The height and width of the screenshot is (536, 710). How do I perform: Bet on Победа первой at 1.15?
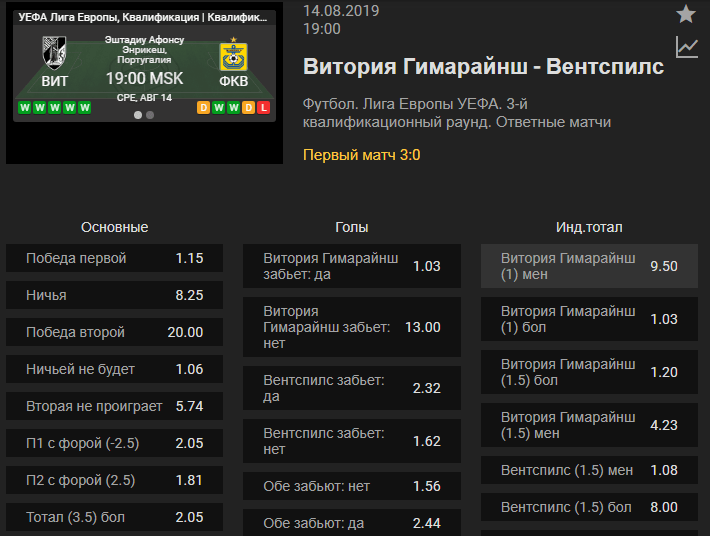tap(115, 258)
